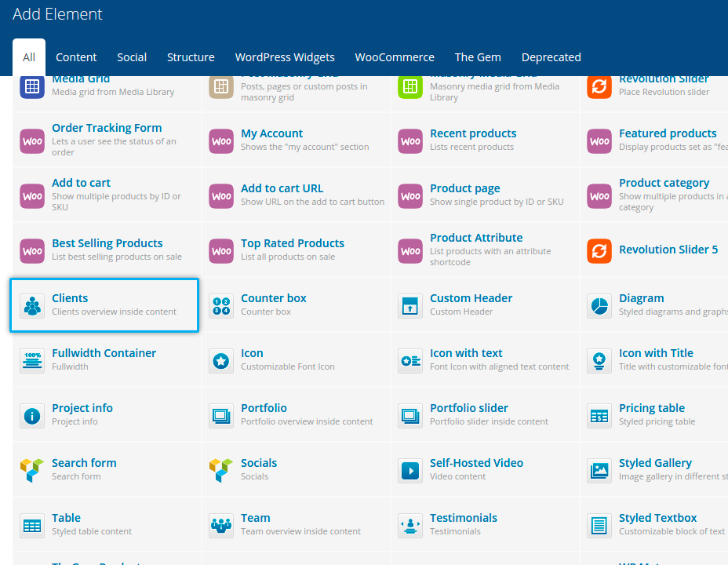The image size is (728, 565).
Task: Choose the Portfolio slider element
Action: (468, 408)
